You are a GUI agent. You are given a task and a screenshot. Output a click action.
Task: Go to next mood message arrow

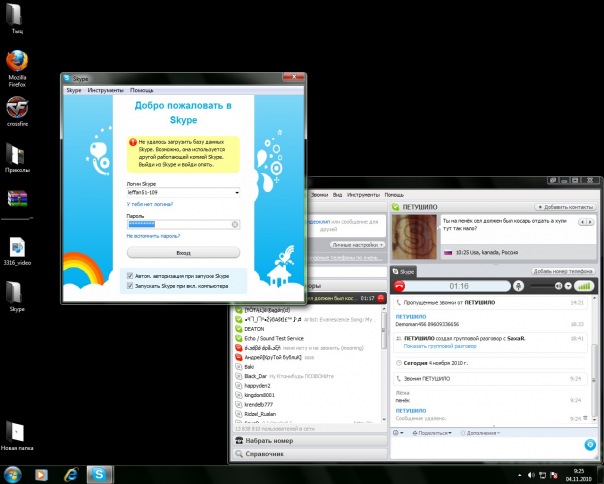tap(590, 222)
